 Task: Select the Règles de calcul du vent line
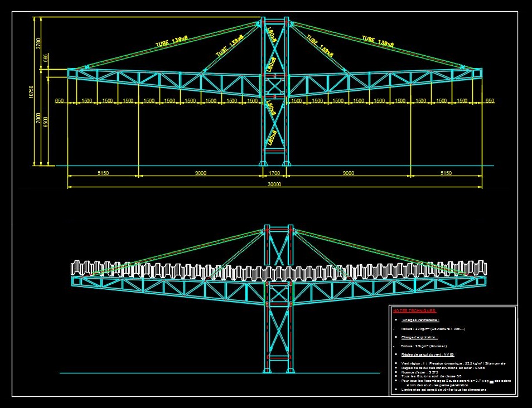[x=428, y=354]
